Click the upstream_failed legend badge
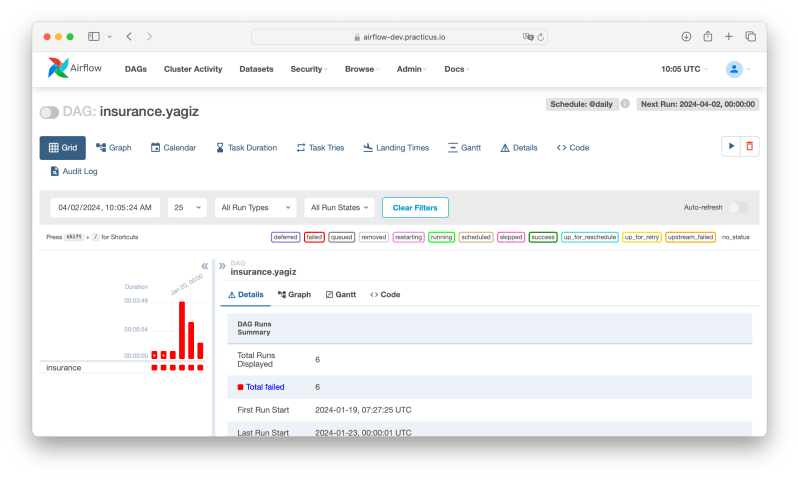The height and width of the screenshot is (479, 799). tap(690, 237)
